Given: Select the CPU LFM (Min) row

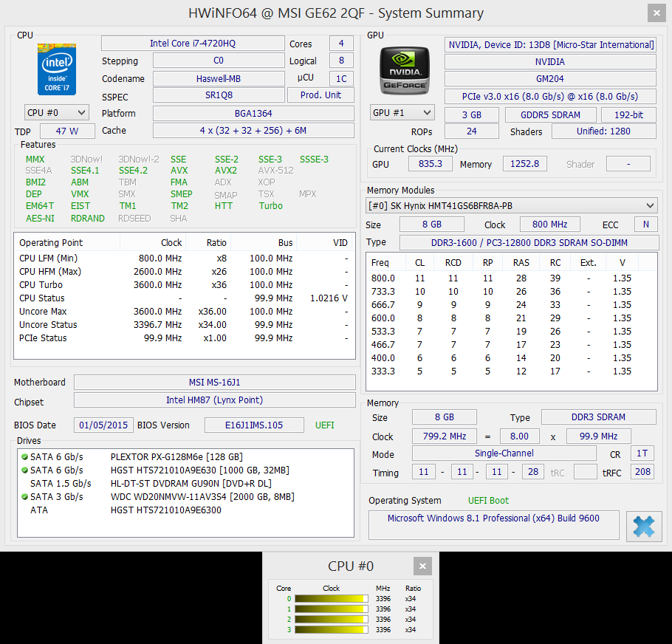Looking at the screenshot, I should pyautogui.click(x=185, y=258).
